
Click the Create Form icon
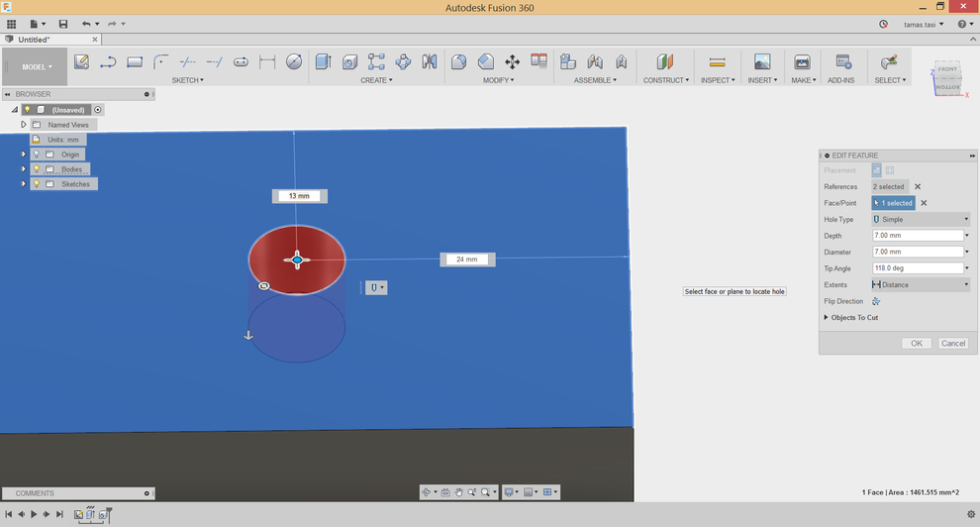pos(403,61)
